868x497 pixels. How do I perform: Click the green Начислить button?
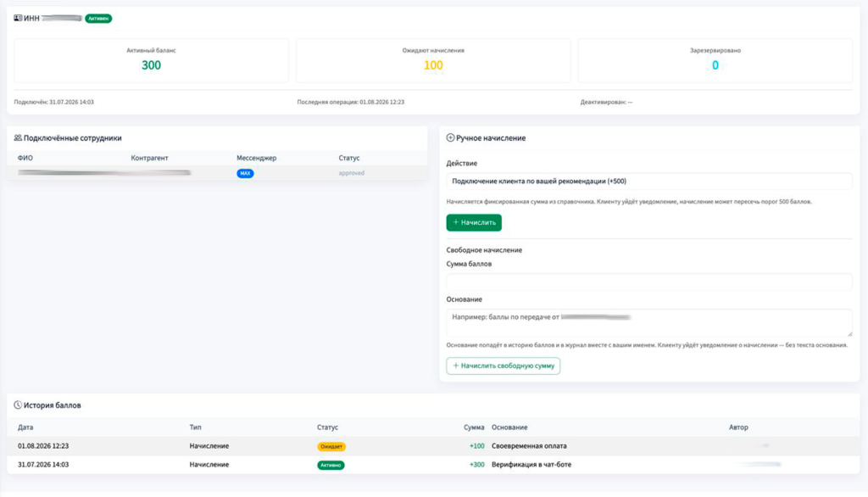474,223
